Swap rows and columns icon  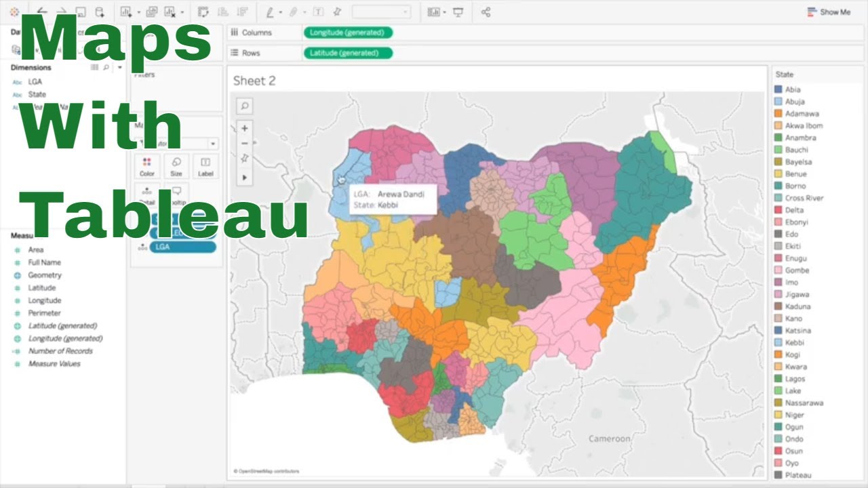203,12
